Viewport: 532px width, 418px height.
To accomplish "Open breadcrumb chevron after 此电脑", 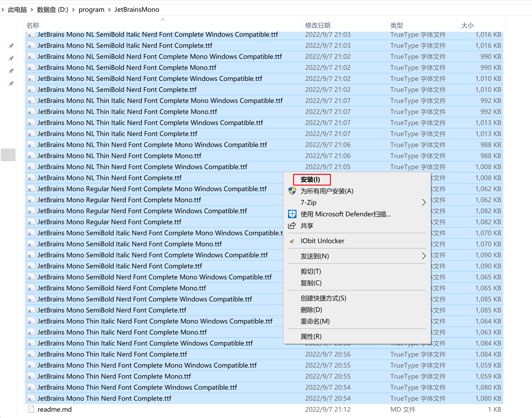I will click(32, 10).
